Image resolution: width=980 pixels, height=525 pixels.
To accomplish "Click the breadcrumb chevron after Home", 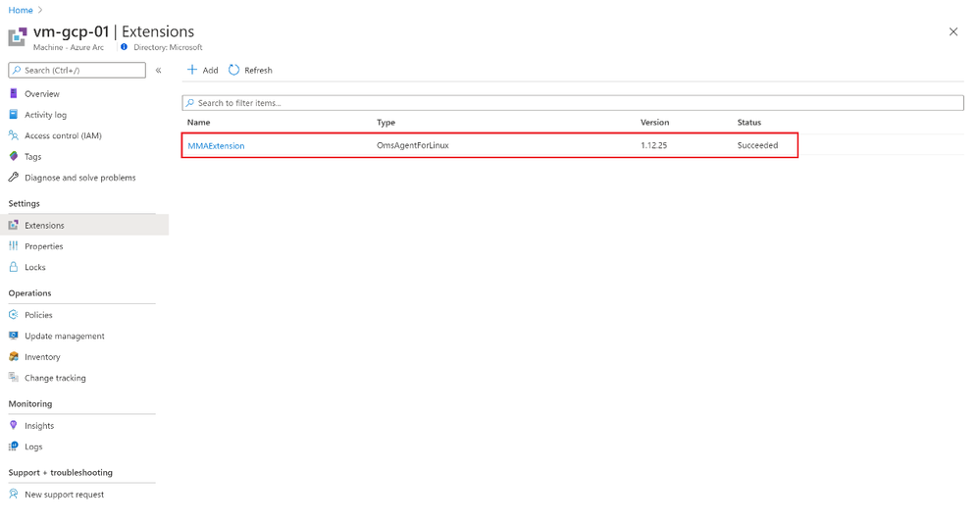I will pos(40,10).
